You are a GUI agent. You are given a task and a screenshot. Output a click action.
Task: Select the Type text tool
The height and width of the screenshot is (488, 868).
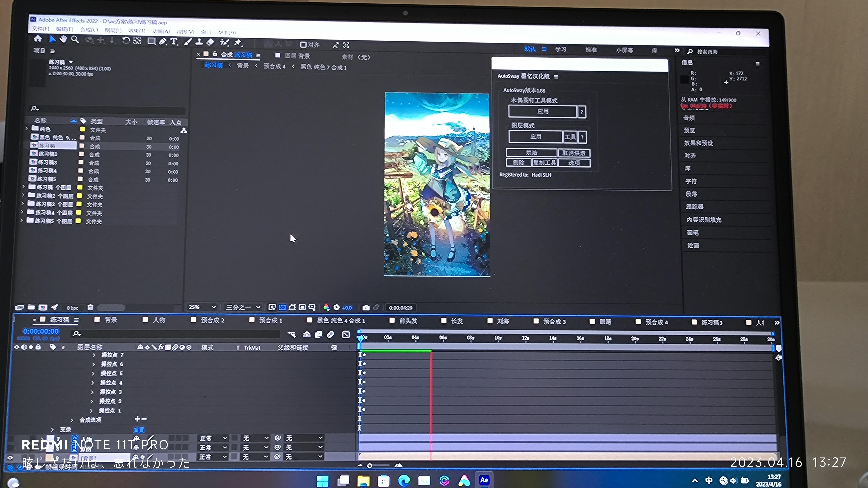point(174,42)
